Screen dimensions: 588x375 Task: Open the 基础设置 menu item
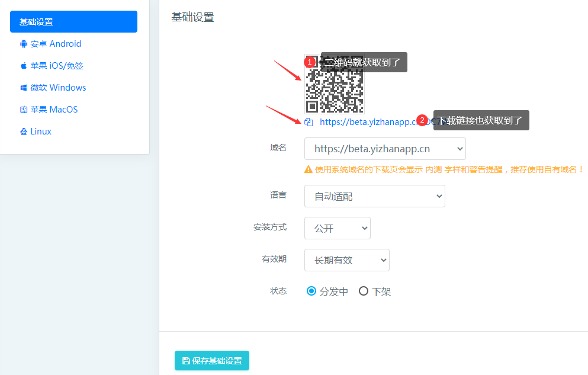tap(73, 22)
